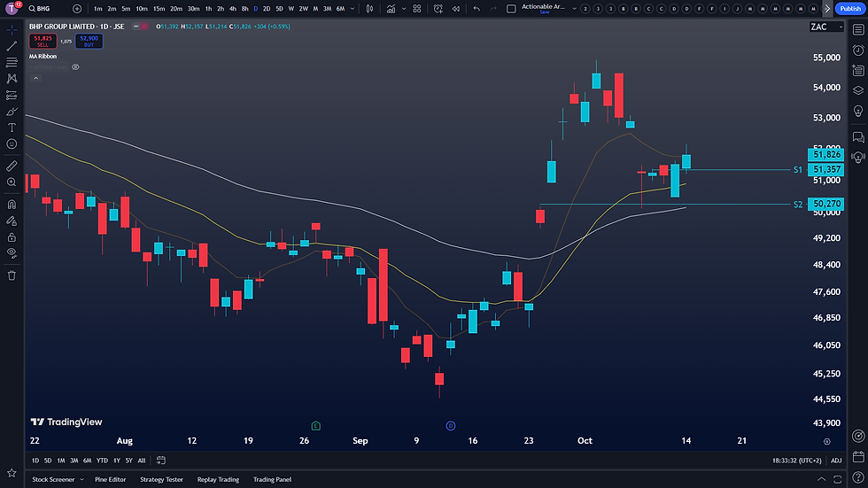
Task: Collapse the indicator legend chevron
Action: pyautogui.click(x=35, y=78)
